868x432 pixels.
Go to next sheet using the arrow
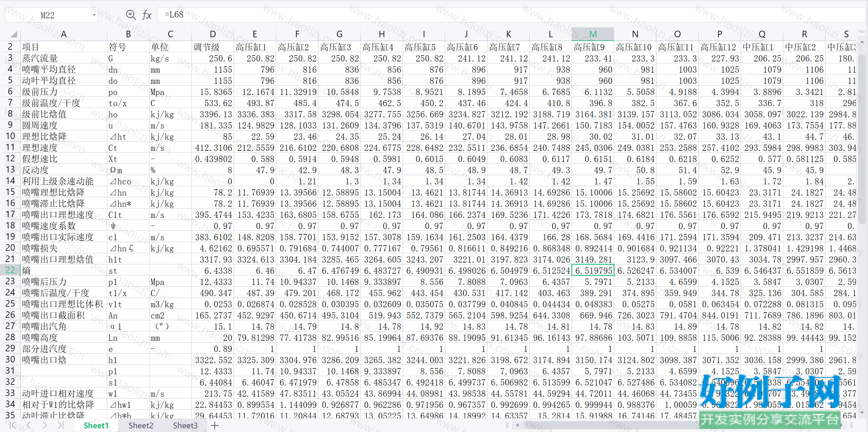point(44,425)
